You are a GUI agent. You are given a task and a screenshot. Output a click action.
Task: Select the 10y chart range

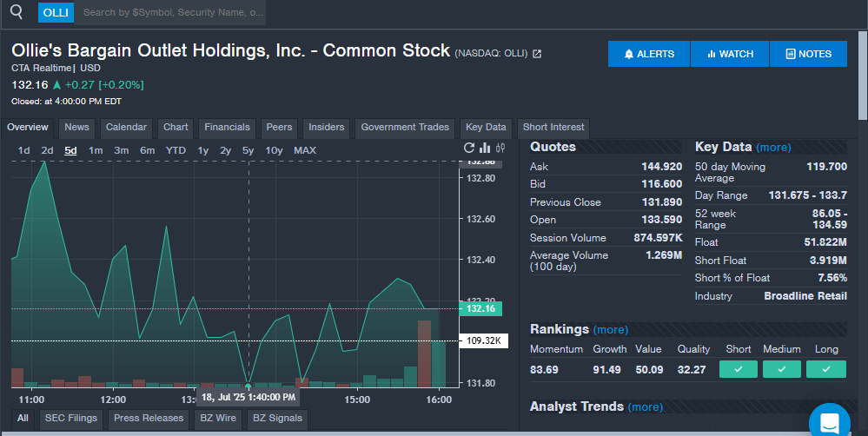point(274,150)
